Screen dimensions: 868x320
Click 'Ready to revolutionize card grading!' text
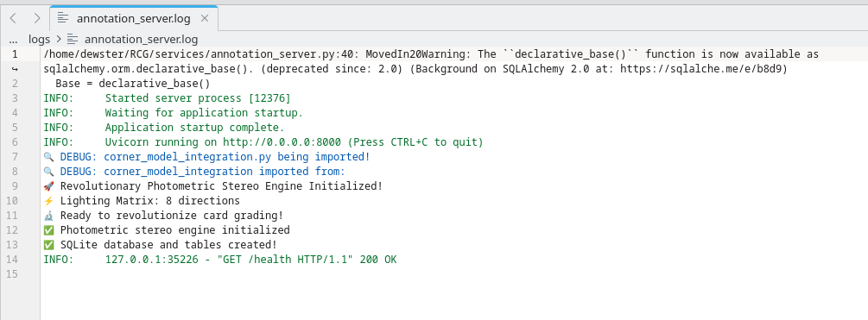172,216
